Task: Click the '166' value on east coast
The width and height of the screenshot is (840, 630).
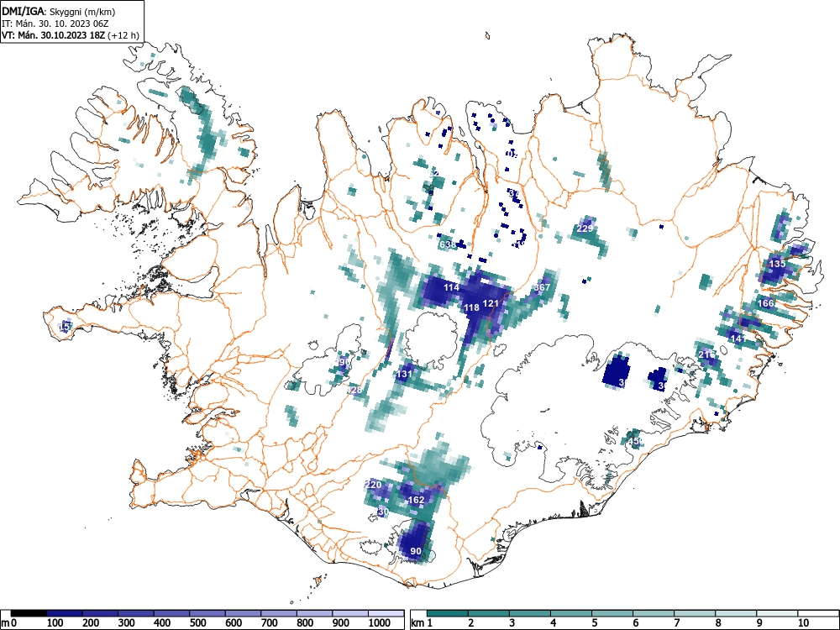Action: tap(766, 303)
